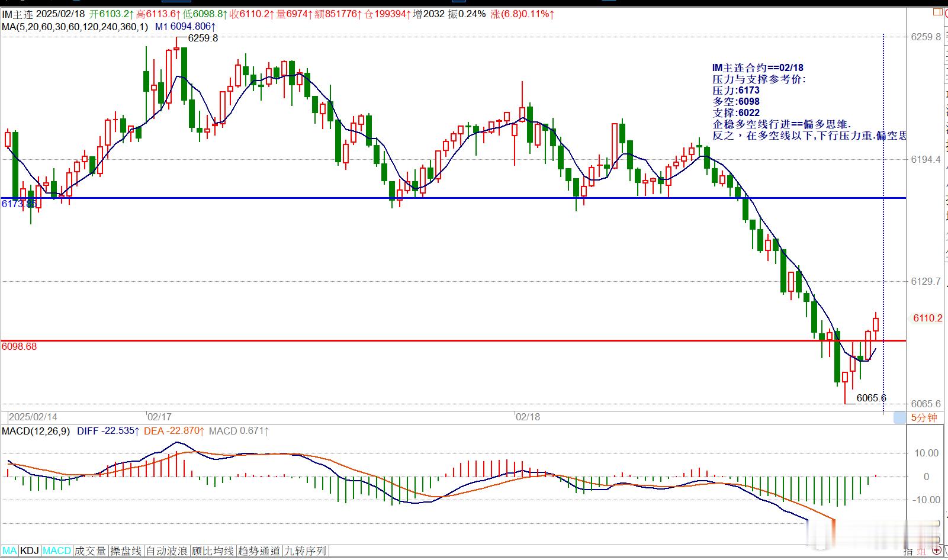Viewport: 948px width, 560px height.
Task: Click the 多空:6098 annotation text
Action: coord(735,101)
